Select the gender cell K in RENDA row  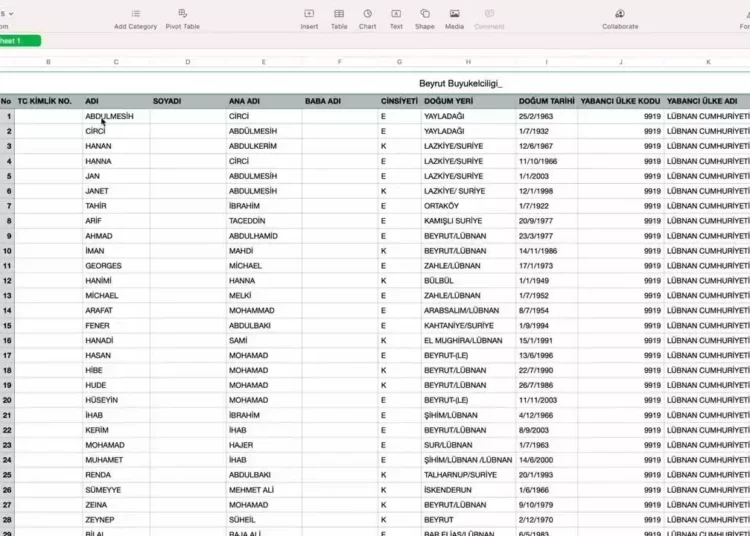coord(399,474)
